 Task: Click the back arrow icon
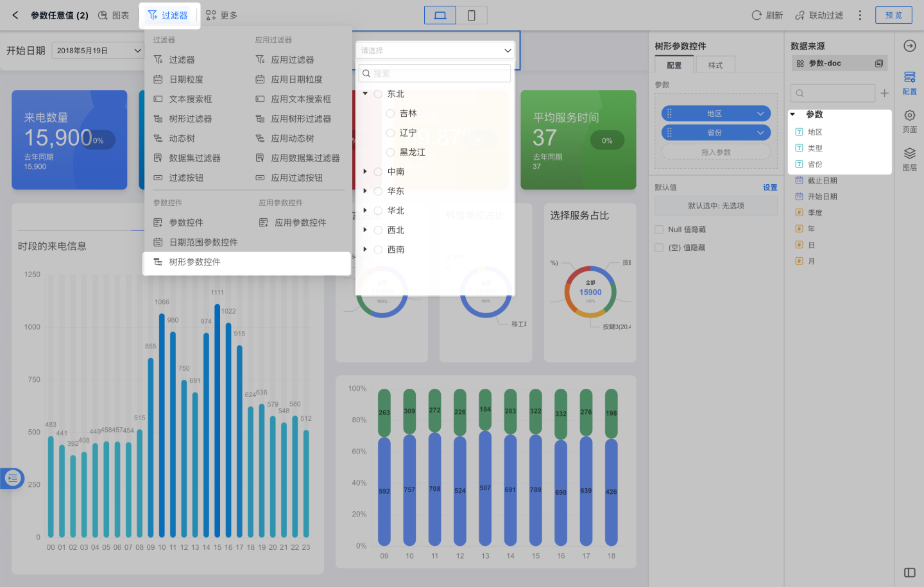point(15,15)
